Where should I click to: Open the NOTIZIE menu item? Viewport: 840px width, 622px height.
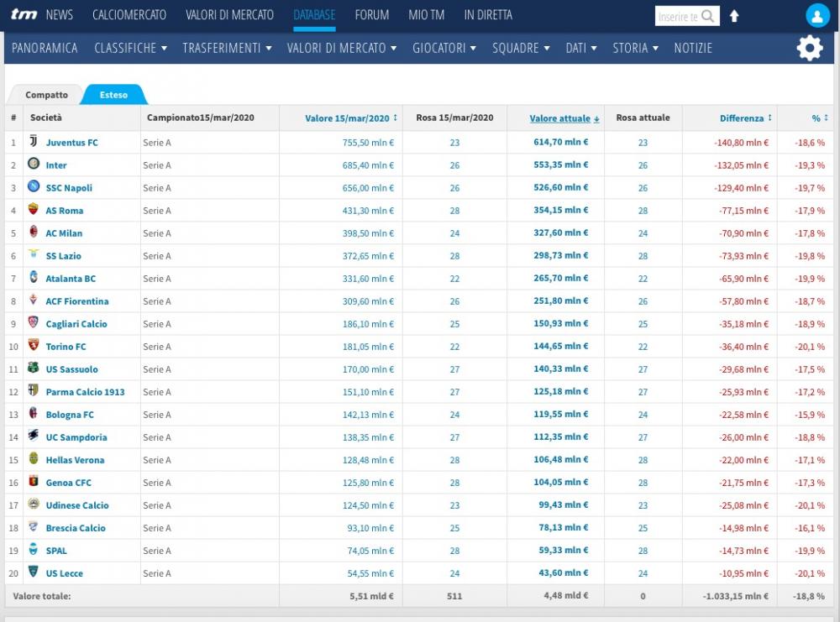click(693, 48)
